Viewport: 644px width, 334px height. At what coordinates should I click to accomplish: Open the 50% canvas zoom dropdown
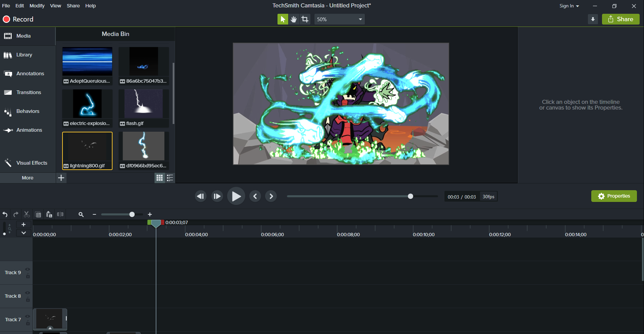coord(339,19)
